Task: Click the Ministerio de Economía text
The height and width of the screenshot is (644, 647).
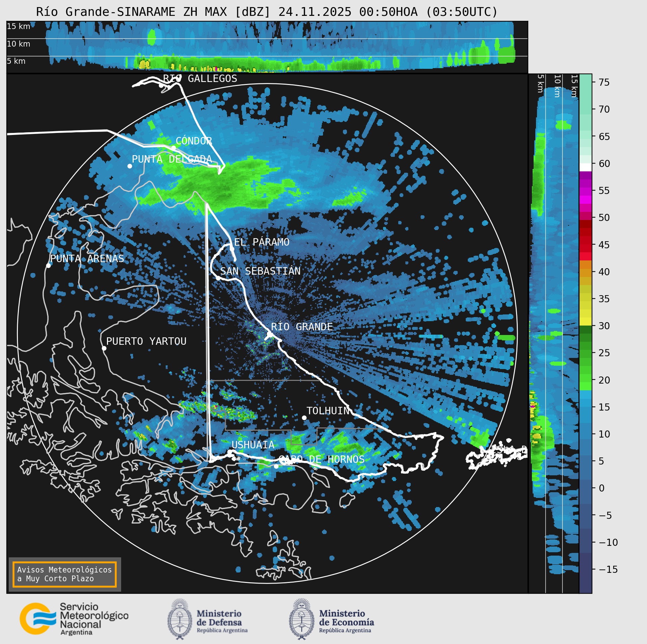Action: pyautogui.click(x=346, y=621)
